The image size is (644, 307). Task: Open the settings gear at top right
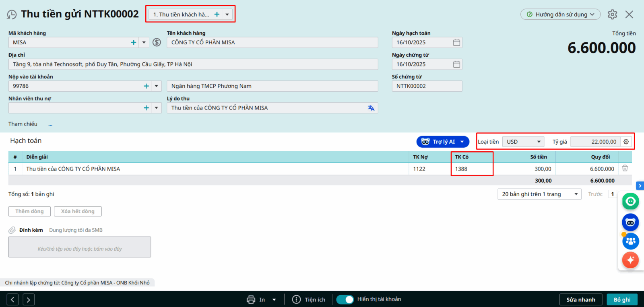[x=612, y=14]
